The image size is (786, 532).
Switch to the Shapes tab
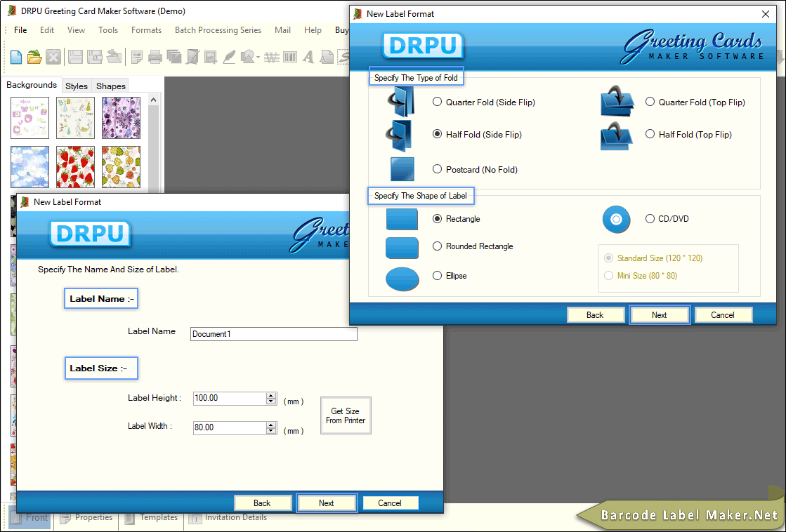[111, 86]
